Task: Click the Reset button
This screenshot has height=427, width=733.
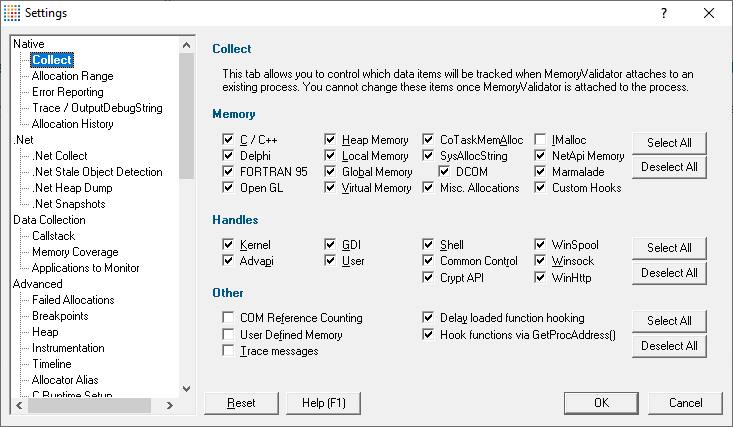Action: (x=241, y=403)
